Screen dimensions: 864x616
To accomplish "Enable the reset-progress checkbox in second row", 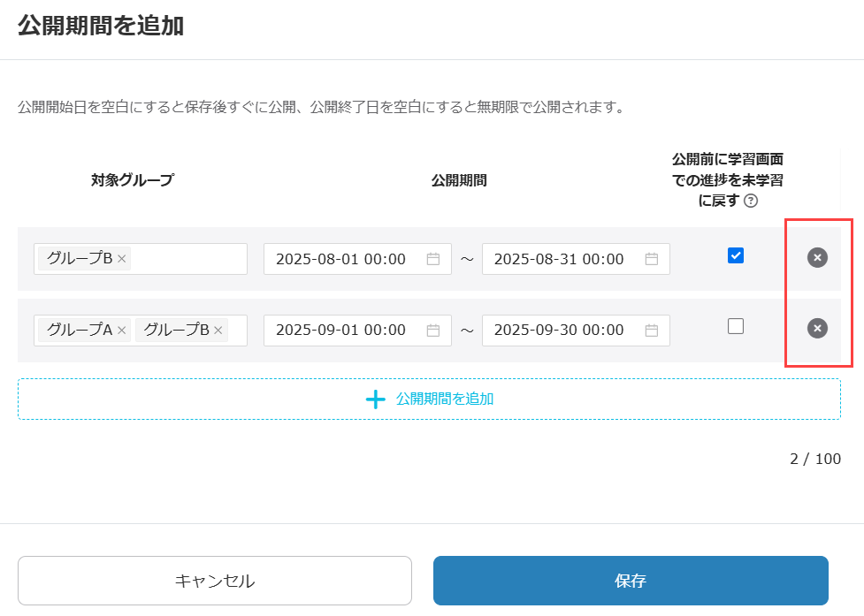I will (736, 326).
